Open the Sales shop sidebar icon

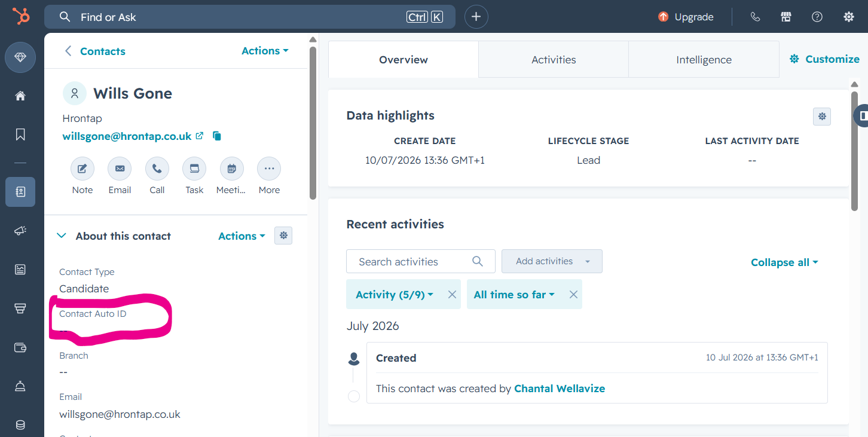click(x=20, y=308)
